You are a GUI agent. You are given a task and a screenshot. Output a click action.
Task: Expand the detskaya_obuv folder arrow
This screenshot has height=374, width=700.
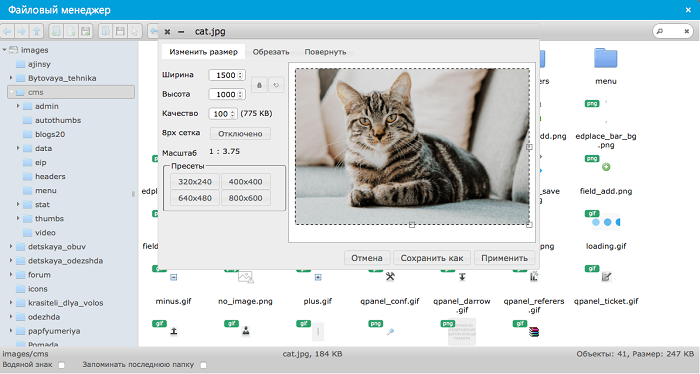11,246
